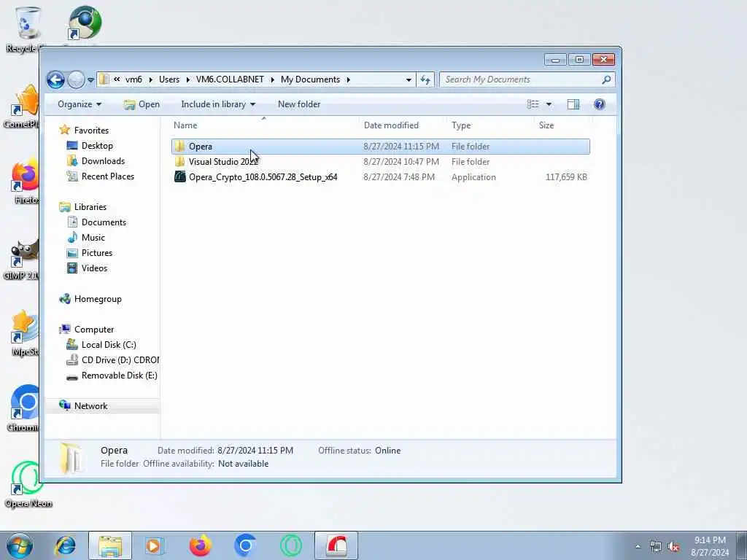
Task: Open Opera Neon taskbar icon
Action: tap(290, 545)
